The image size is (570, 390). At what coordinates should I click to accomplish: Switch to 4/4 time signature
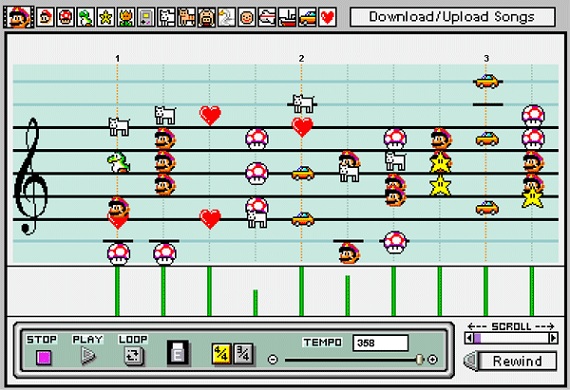pyautogui.click(x=221, y=354)
